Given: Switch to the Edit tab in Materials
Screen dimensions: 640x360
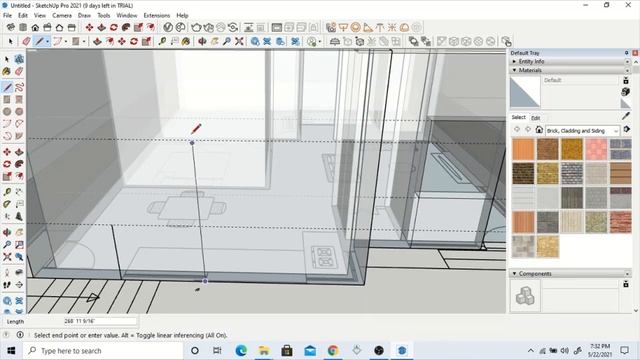Looking at the screenshot, I should tap(536, 118).
